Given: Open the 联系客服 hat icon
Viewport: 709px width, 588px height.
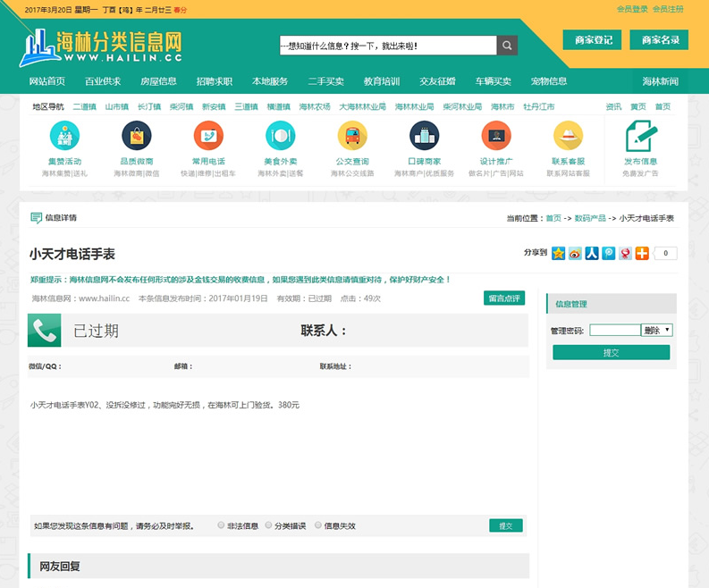Looking at the screenshot, I should pyautogui.click(x=568, y=135).
